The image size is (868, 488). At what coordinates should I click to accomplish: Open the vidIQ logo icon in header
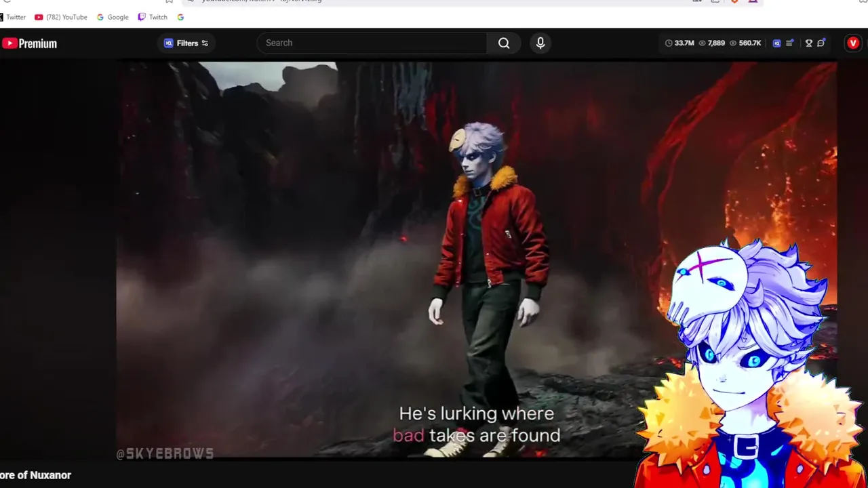tap(776, 43)
